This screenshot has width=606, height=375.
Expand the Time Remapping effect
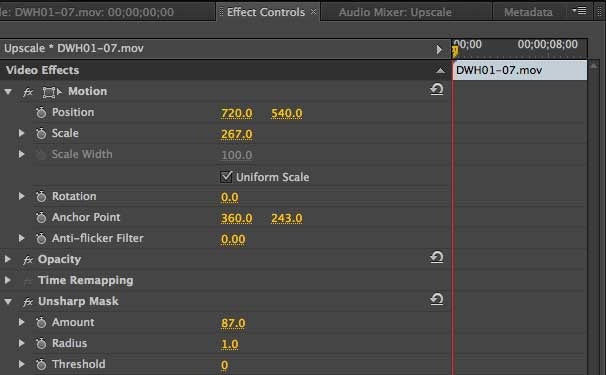coord(7,280)
